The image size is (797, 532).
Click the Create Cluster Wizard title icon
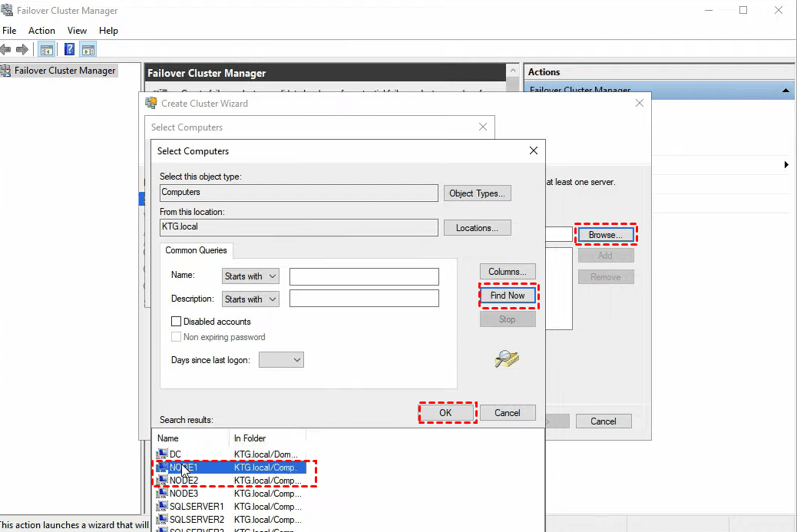pyautogui.click(x=151, y=103)
